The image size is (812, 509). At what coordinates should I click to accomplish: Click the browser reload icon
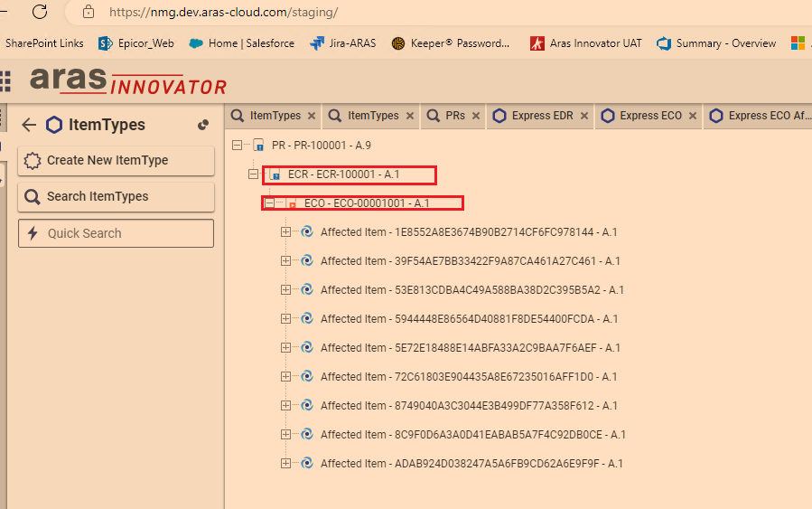coord(40,12)
